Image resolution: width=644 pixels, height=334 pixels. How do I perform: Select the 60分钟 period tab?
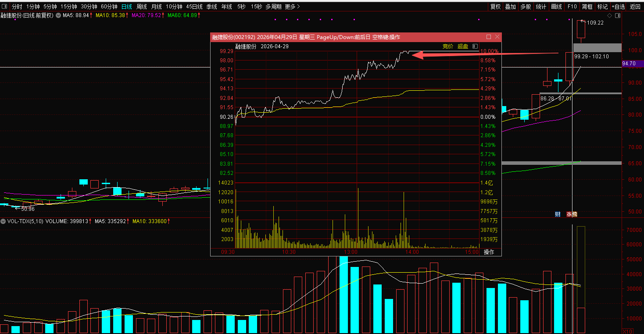tap(109, 7)
